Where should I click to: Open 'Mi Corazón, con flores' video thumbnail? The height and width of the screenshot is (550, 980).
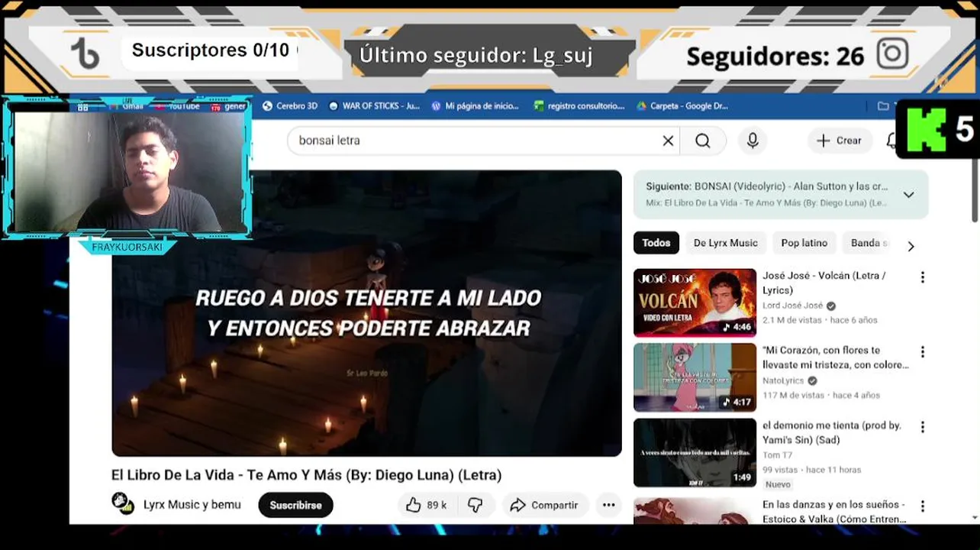click(x=695, y=377)
